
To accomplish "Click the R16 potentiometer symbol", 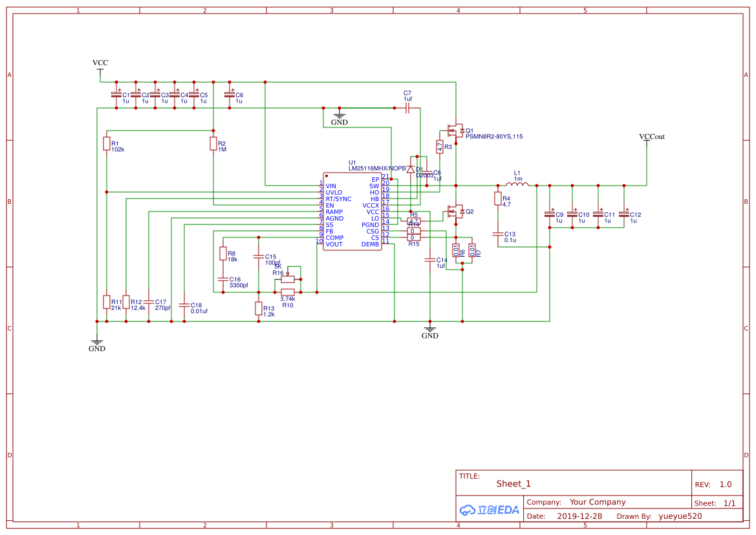I will click(x=288, y=278).
